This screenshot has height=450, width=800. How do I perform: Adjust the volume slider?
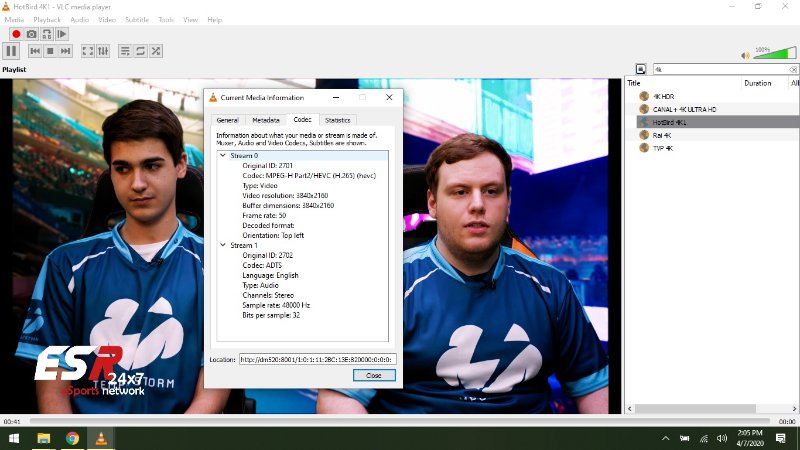(x=762, y=55)
